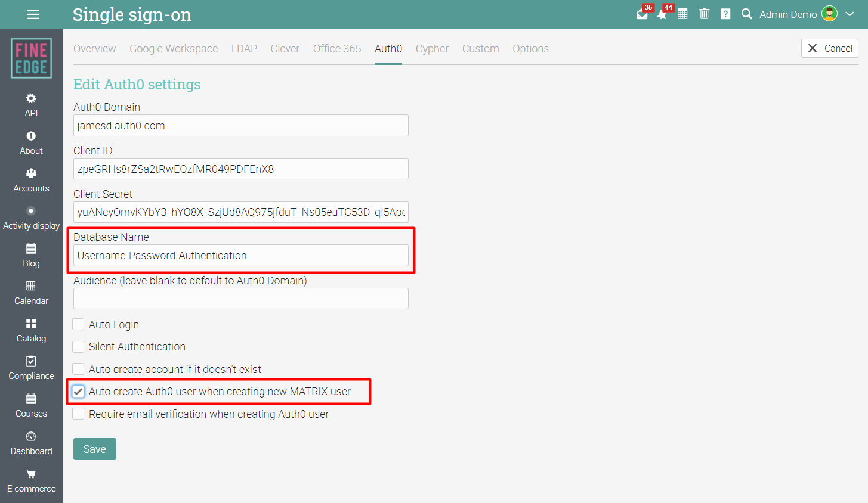Open About in the sidebar
Screen dimensions: 868x503
[31, 143]
